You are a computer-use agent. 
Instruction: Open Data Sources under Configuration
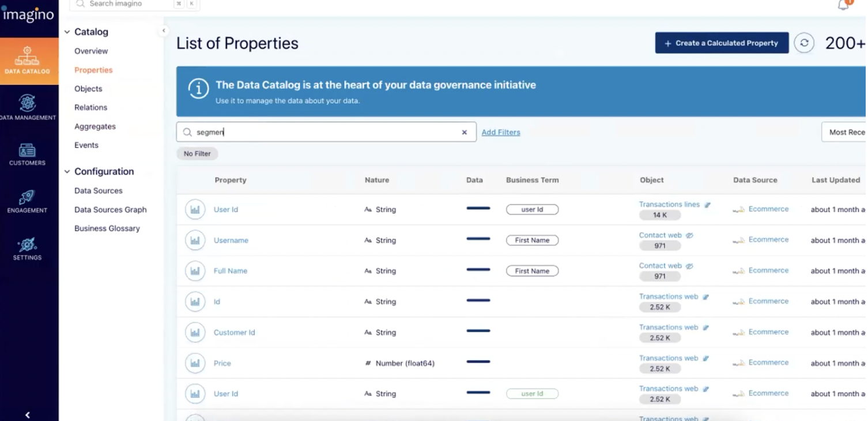(99, 191)
